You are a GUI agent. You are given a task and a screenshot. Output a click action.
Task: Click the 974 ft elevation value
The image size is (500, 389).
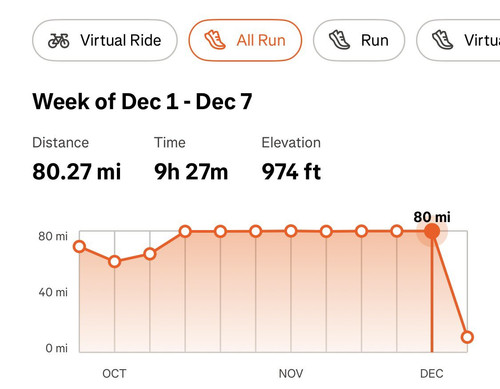292,172
